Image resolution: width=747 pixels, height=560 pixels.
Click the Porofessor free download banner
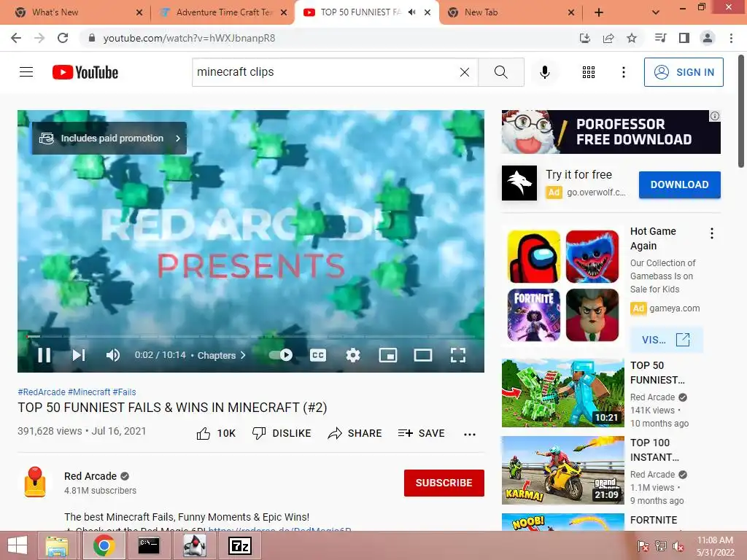click(611, 132)
